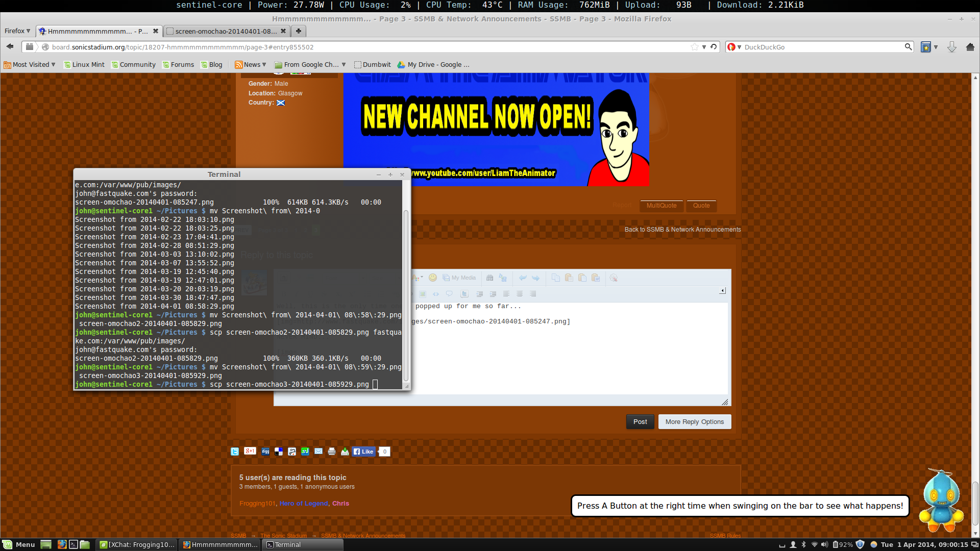Screen dimensions: 980x551
Task: Click the copy icon in editor toolbar
Action: [x=556, y=278]
